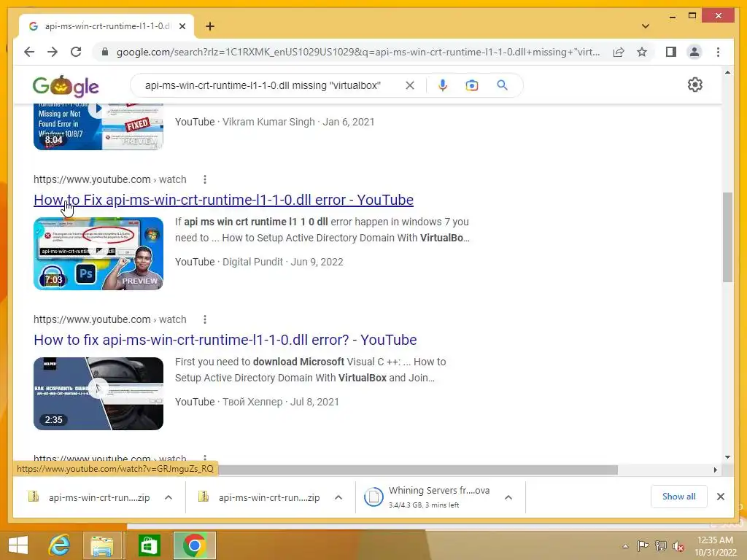Reload the current Google results page
The width and height of the screenshot is (747, 560).
pos(76,52)
